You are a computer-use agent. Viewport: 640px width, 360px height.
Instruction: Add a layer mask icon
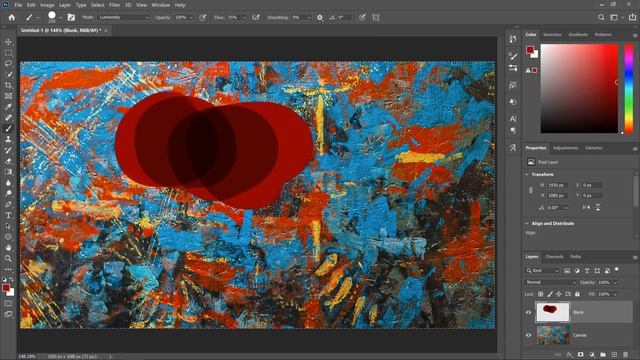point(580,355)
